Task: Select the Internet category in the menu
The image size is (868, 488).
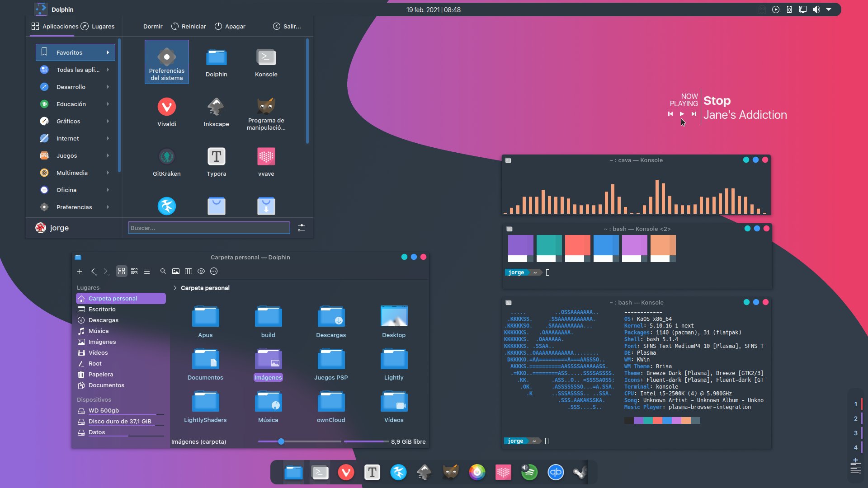Action: pyautogui.click(x=68, y=138)
